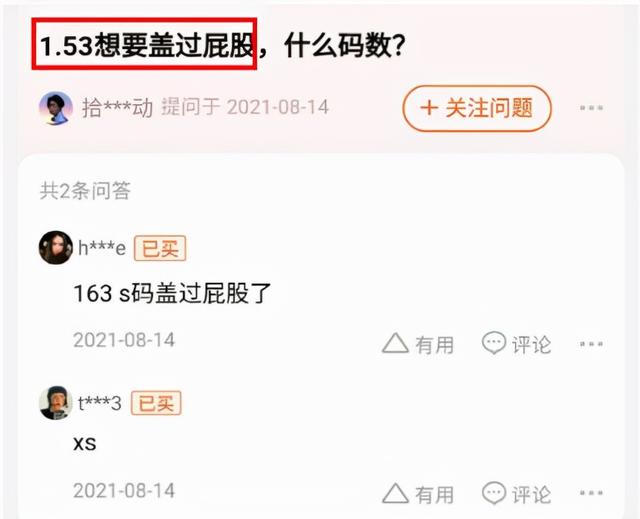Tap the 已买 badge next to h***e
640x519 pixels.
point(160,248)
